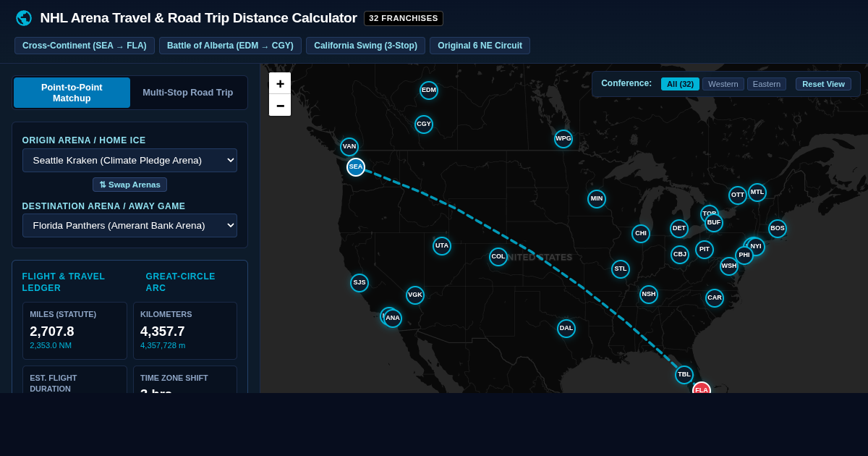868x456 pixels.
Task: Filter map to Western conference
Action: 723,84
